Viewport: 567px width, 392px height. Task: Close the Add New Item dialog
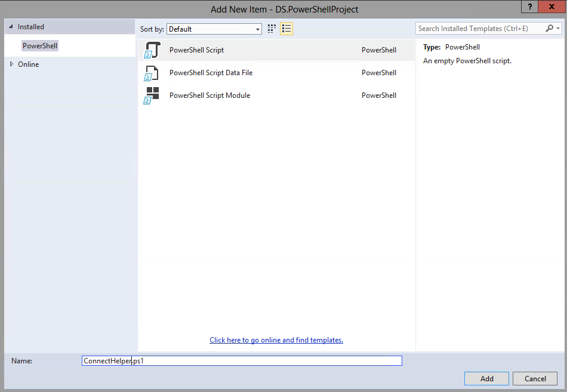point(551,7)
